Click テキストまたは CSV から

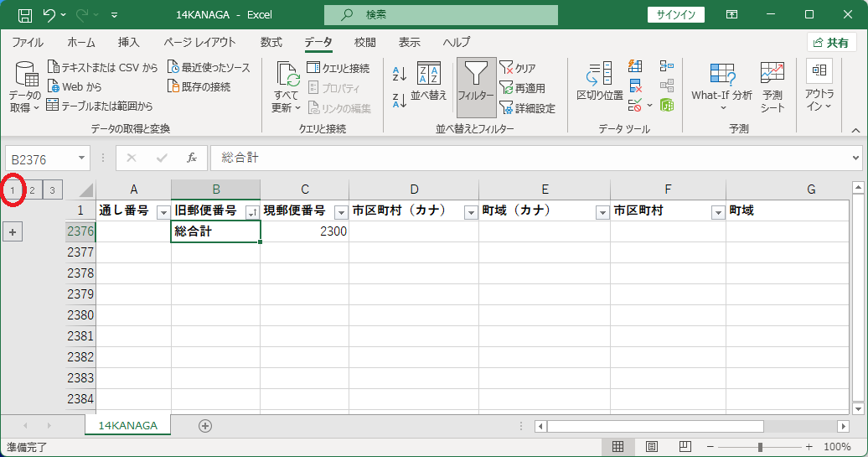pos(103,68)
